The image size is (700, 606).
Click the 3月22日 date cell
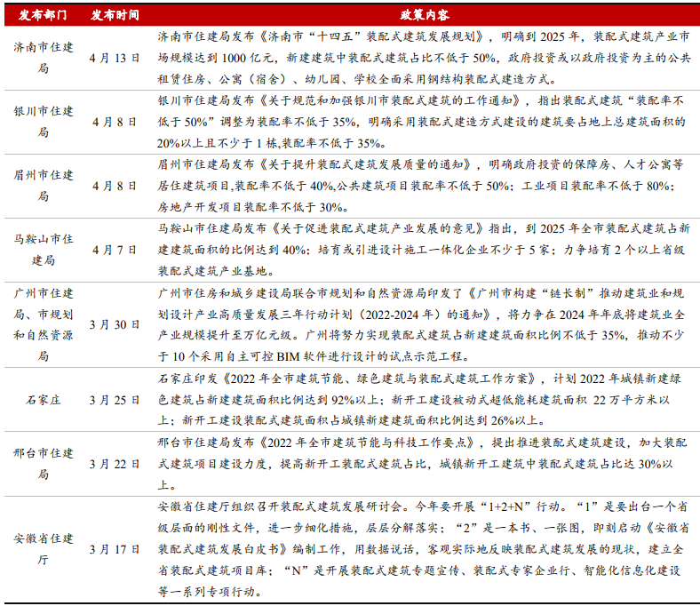click(115, 463)
